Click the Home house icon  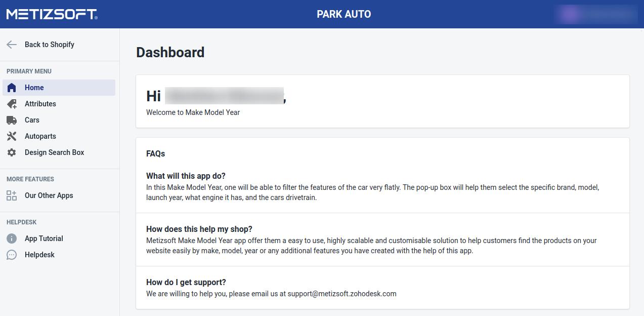[12, 88]
